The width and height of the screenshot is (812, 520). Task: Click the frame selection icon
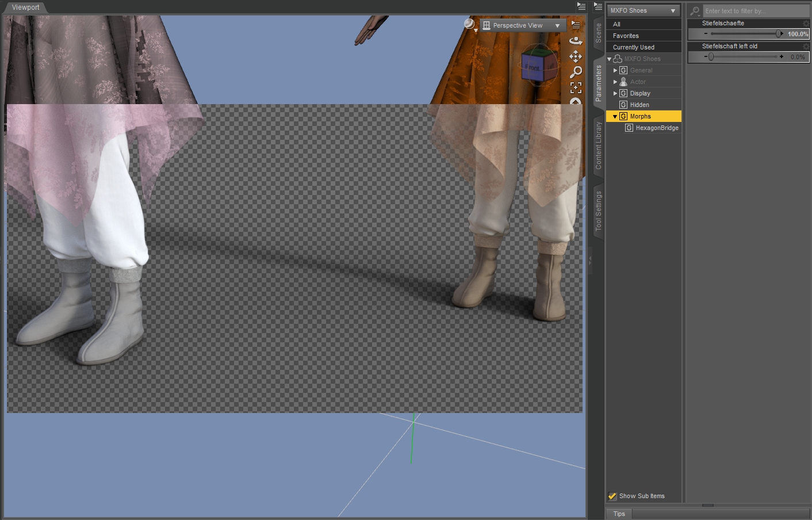tap(575, 87)
